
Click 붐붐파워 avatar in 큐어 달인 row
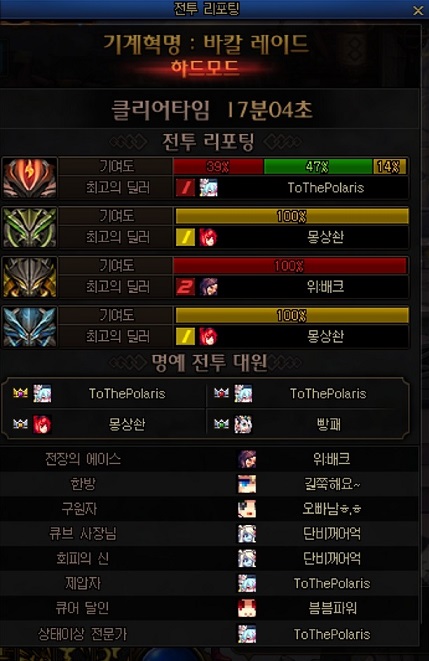click(x=247, y=608)
